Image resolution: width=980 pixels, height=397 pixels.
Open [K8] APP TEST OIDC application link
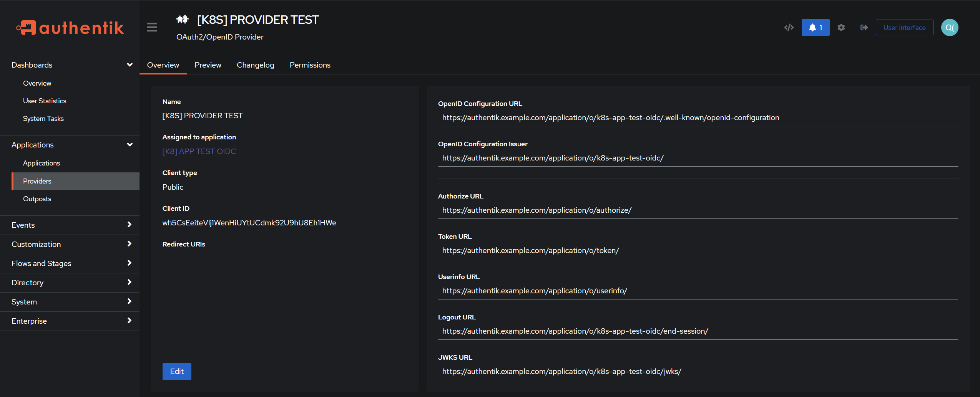199,151
